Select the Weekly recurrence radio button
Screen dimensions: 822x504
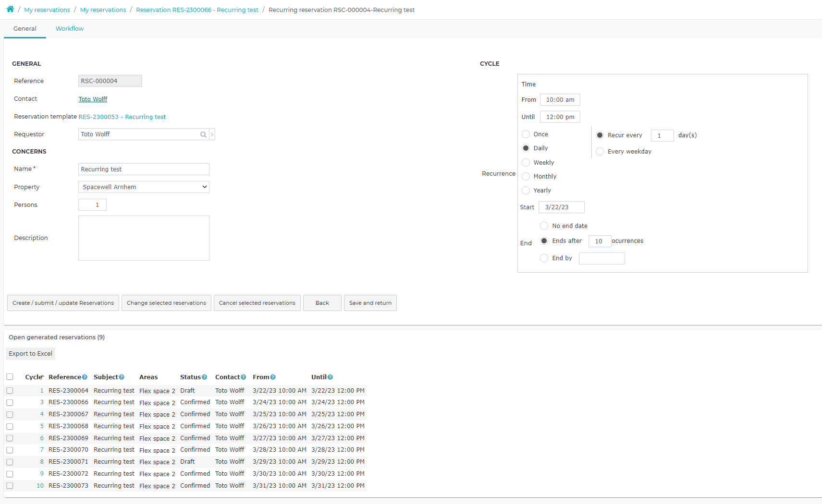(x=526, y=163)
